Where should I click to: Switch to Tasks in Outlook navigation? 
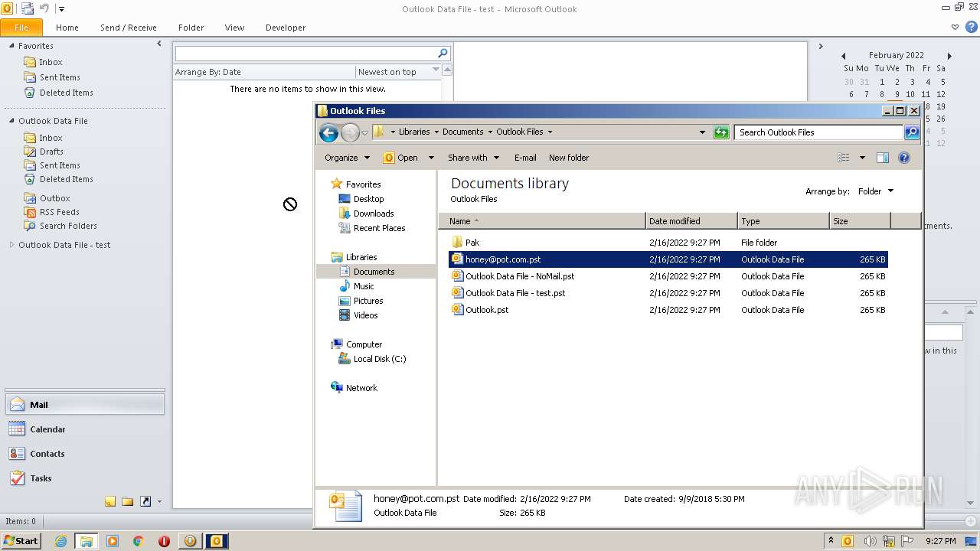coord(85,478)
